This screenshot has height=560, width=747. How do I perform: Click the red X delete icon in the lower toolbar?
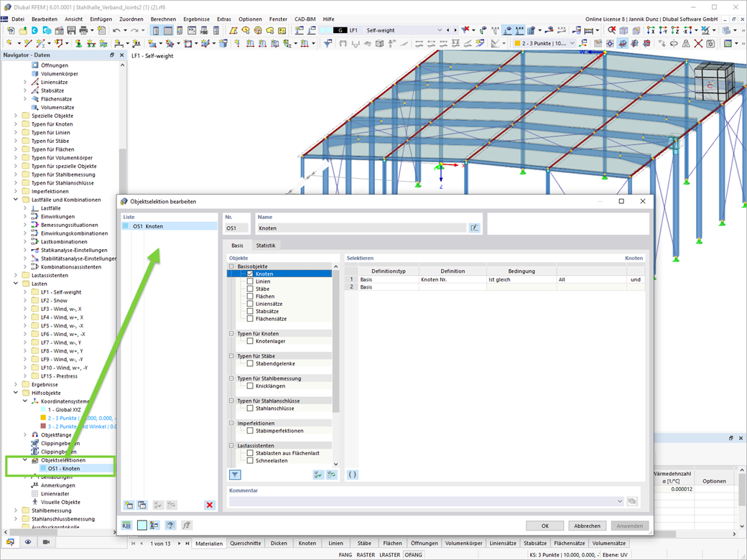click(x=698, y=43)
